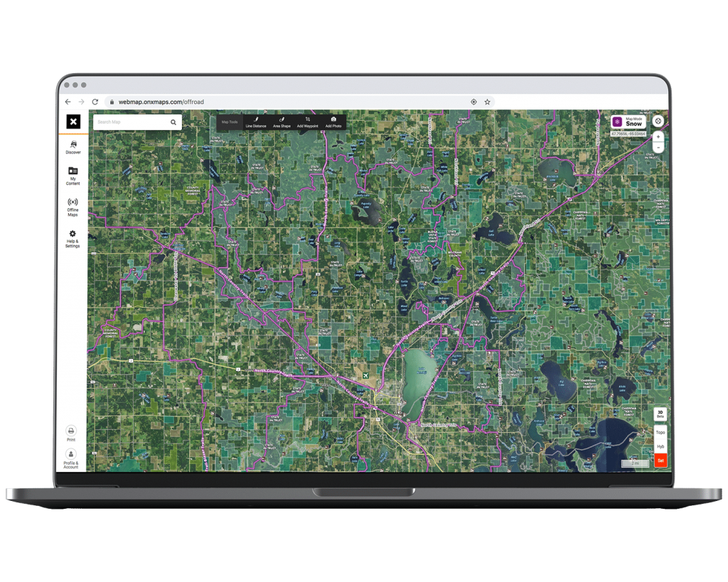
Task: Open Help & Settings gear
Action: [73, 238]
